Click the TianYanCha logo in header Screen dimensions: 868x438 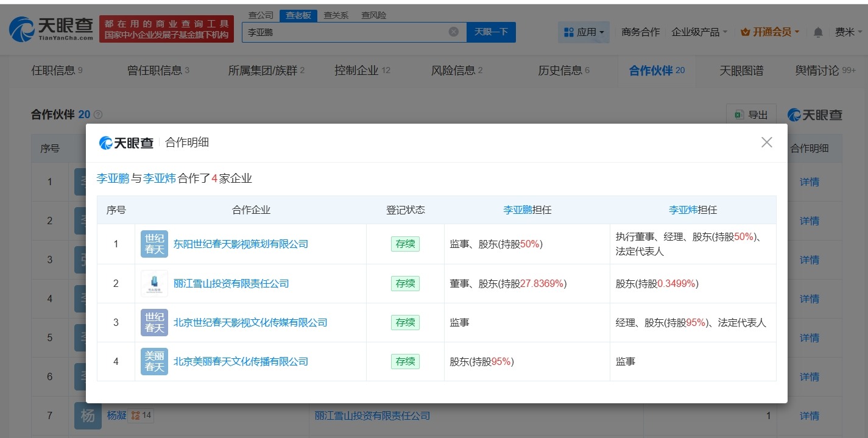tap(52, 29)
